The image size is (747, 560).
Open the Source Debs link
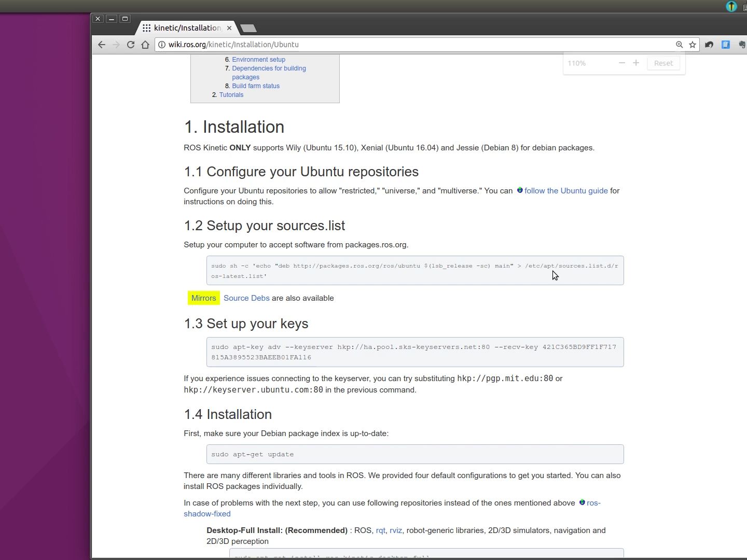click(246, 298)
